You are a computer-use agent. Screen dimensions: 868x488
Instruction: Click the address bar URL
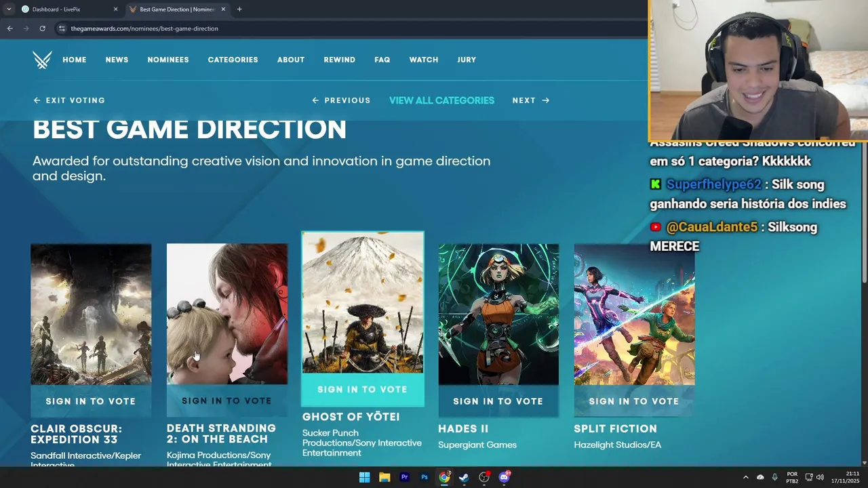(x=144, y=28)
